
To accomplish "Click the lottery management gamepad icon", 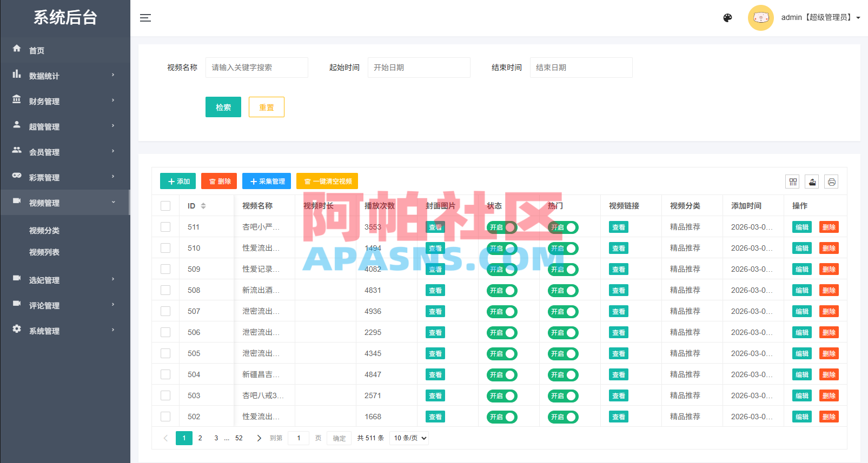I will click(x=17, y=176).
